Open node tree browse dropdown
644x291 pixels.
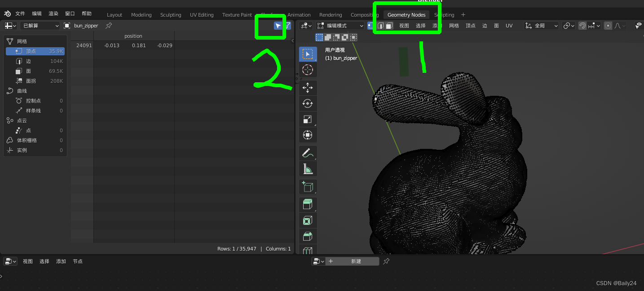point(318,261)
